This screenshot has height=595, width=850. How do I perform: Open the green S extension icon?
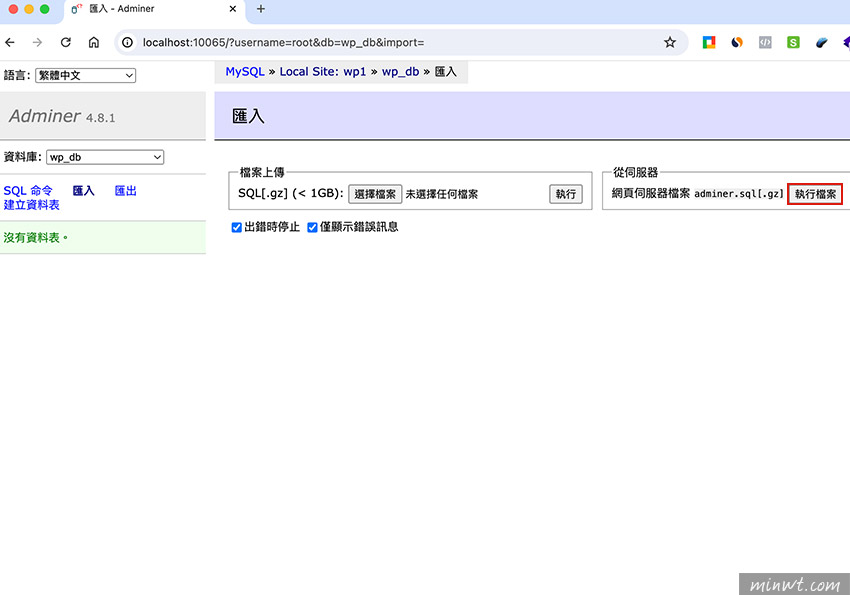click(793, 42)
